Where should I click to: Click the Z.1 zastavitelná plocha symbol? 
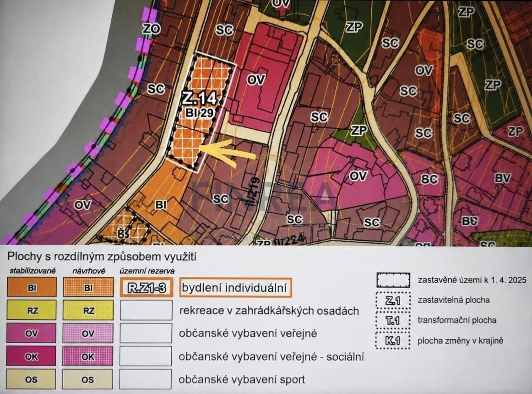393,300
